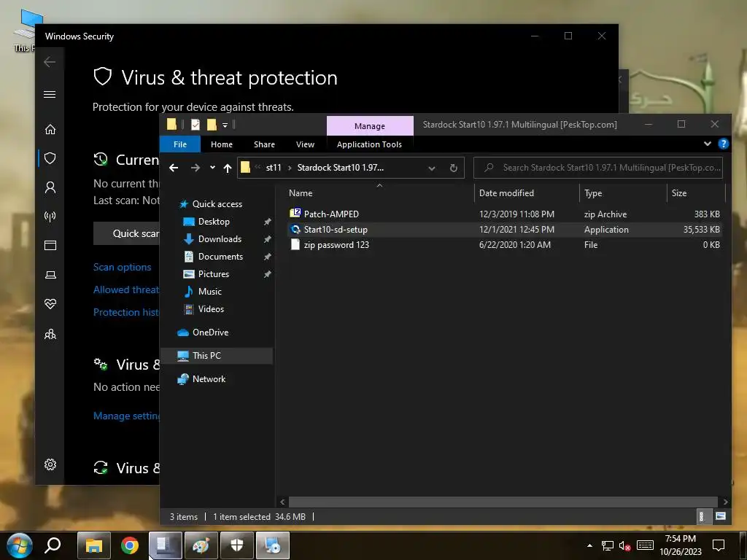Viewport: 747px width, 560px height.
Task: Open network tray icon
Action: click(608, 545)
